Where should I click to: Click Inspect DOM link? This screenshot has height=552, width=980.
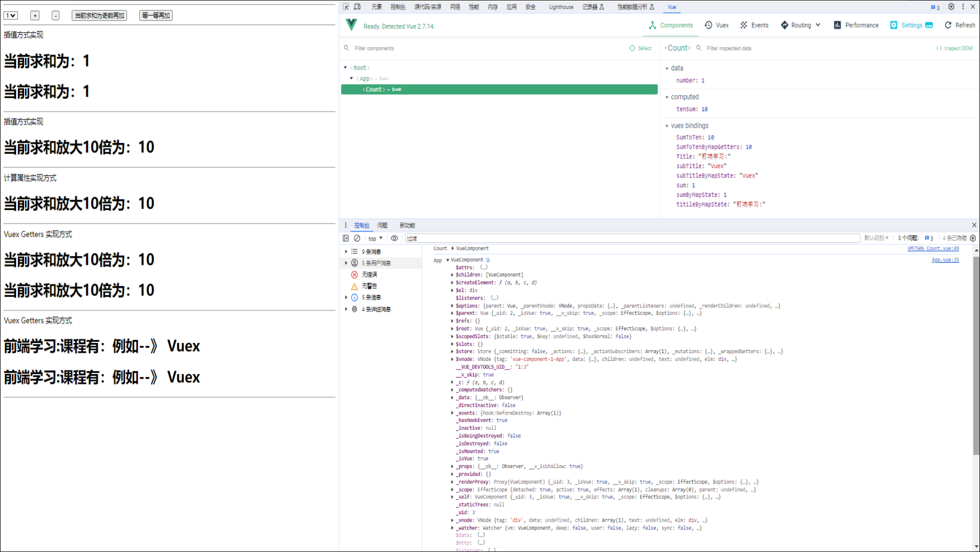(x=954, y=48)
